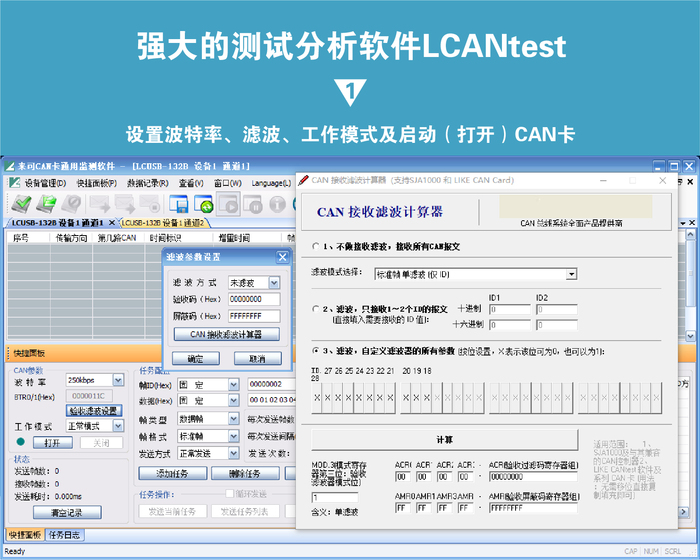The height and width of the screenshot is (560, 700).
Task: Open the 窗口(W) menu
Action: click(x=228, y=183)
